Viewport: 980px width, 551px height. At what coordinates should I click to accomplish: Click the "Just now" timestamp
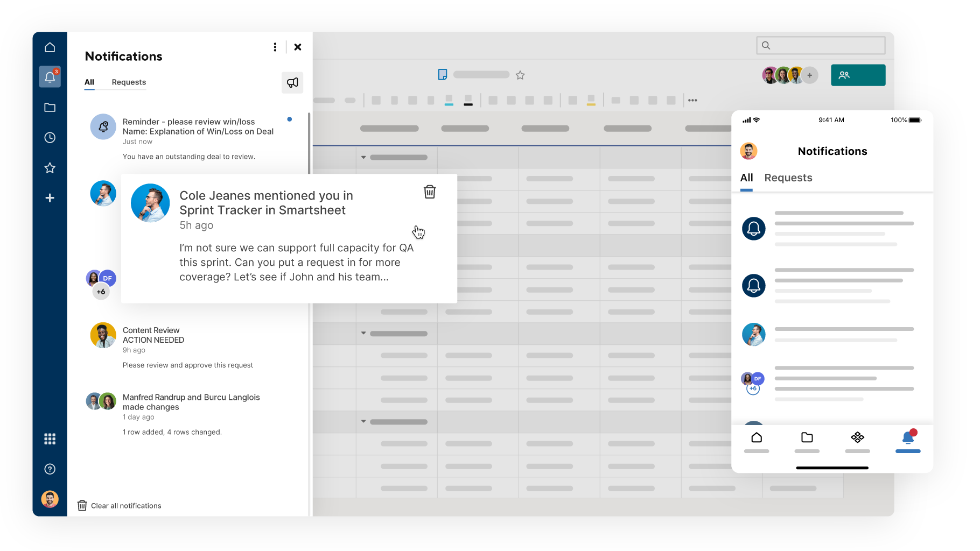click(137, 142)
